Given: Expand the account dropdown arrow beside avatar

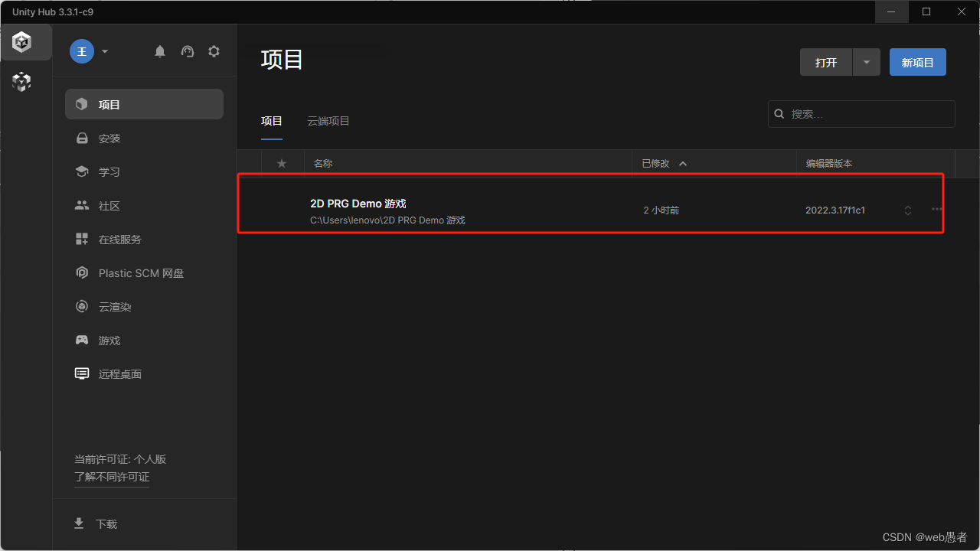Looking at the screenshot, I should pos(105,51).
